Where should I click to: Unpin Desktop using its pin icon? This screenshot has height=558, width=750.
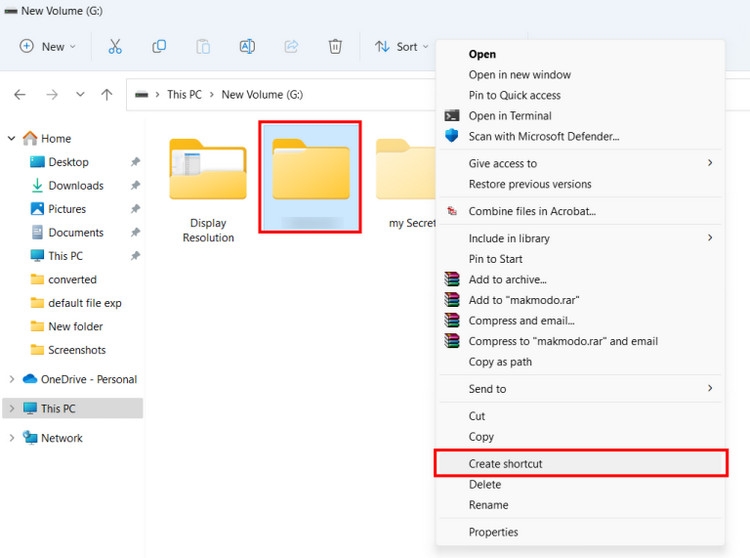coord(135,162)
